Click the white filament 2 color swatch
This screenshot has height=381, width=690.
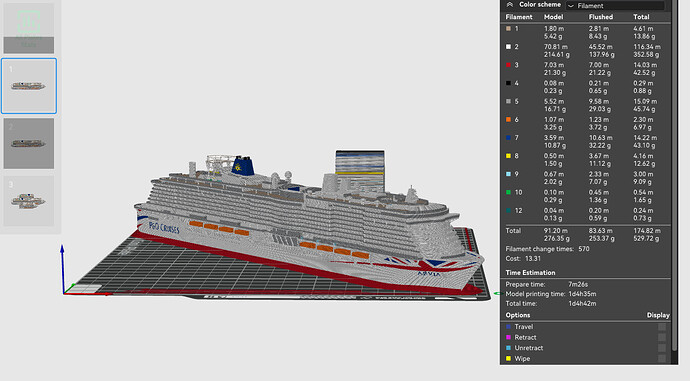click(509, 47)
